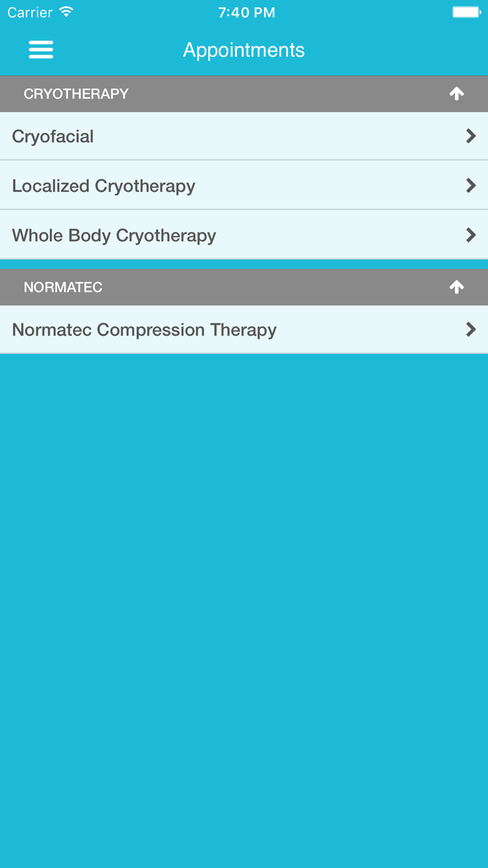This screenshot has width=488, height=868.
Task: Tap the Carrier label in the status bar
Action: pyautogui.click(x=30, y=12)
